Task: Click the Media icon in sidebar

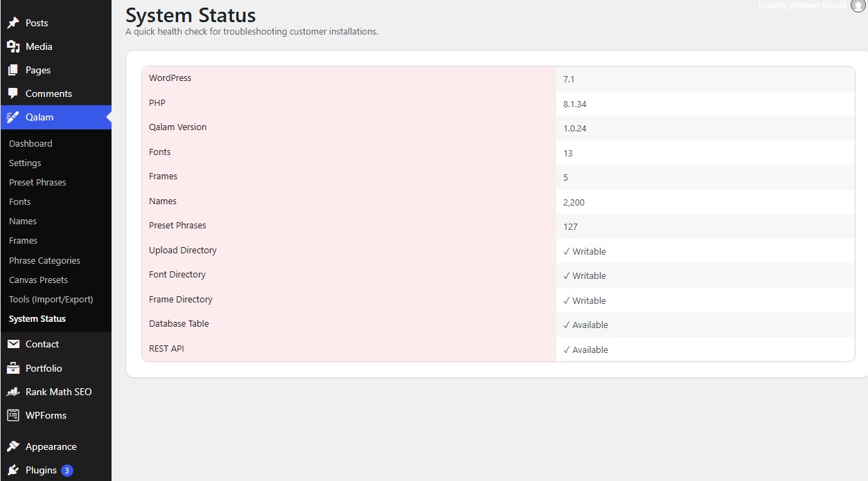Action: [x=13, y=46]
